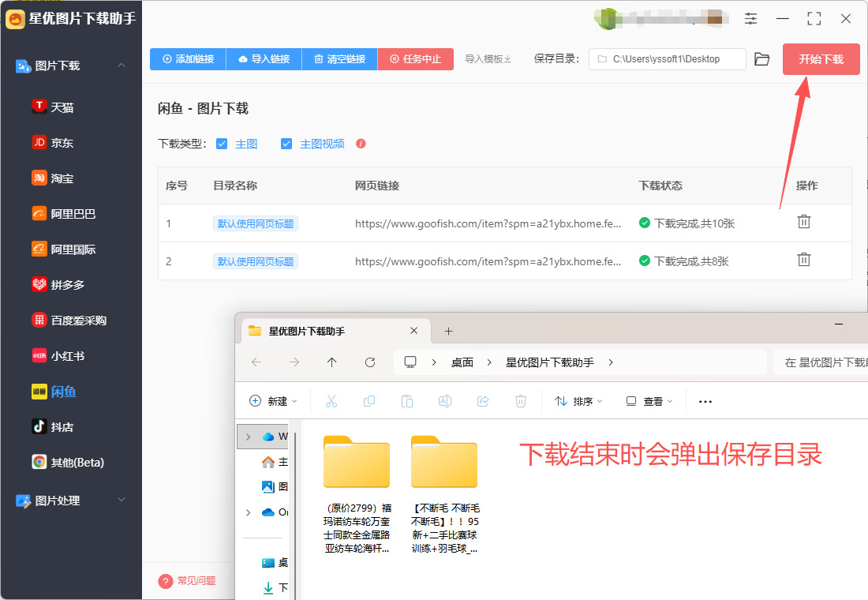Select the JD (京东) sidebar entry

click(53, 142)
